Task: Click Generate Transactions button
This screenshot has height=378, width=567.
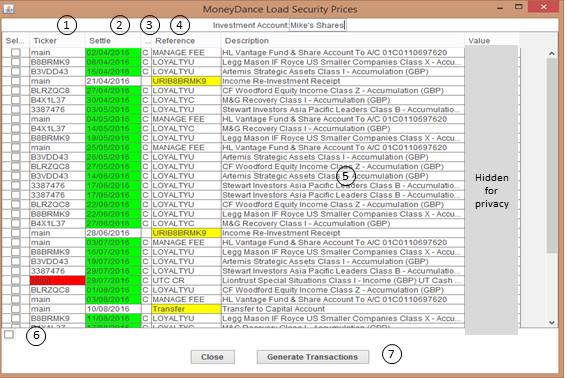Action: (x=313, y=357)
